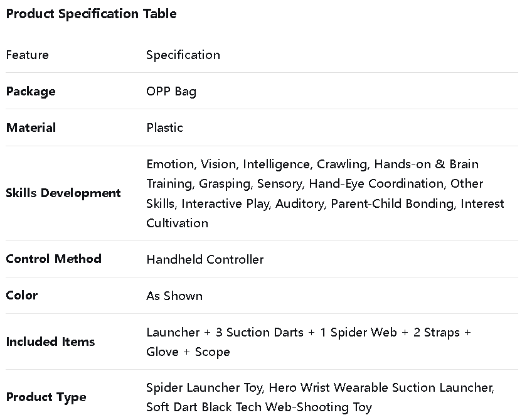Select the Specification column header
This screenshot has width=527, height=420.
click(x=183, y=55)
